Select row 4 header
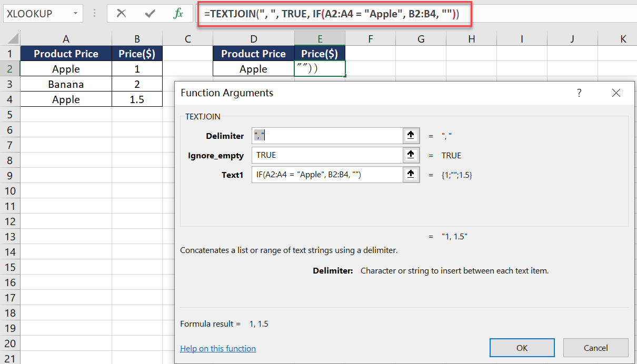The height and width of the screenshot is (364, 637). [10, 99]
